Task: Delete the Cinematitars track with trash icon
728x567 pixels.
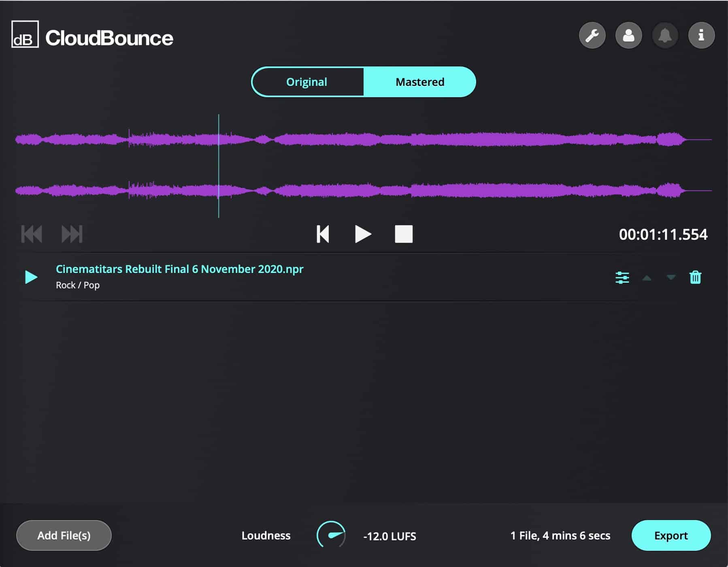Action: pos(695,277)
